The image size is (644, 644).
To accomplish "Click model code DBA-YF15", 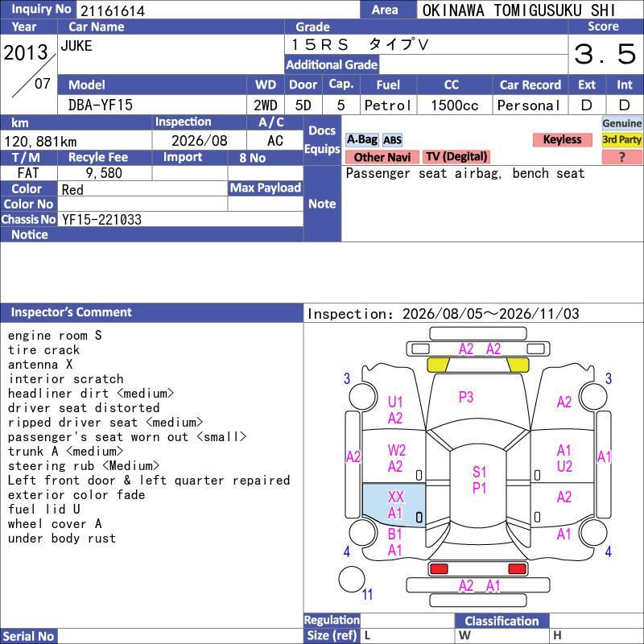I will tap(101, 105).
